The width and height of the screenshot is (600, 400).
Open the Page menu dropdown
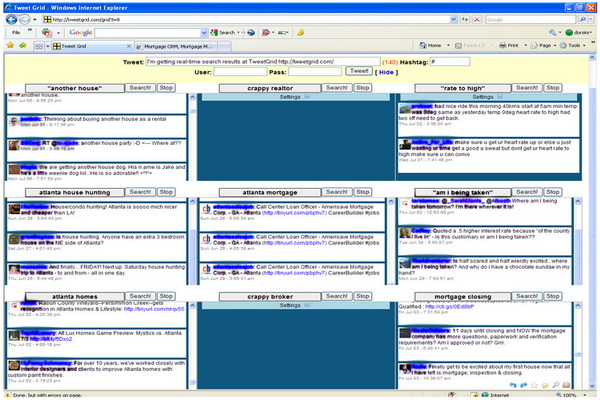pyautogui.click(x=543, y=46)
